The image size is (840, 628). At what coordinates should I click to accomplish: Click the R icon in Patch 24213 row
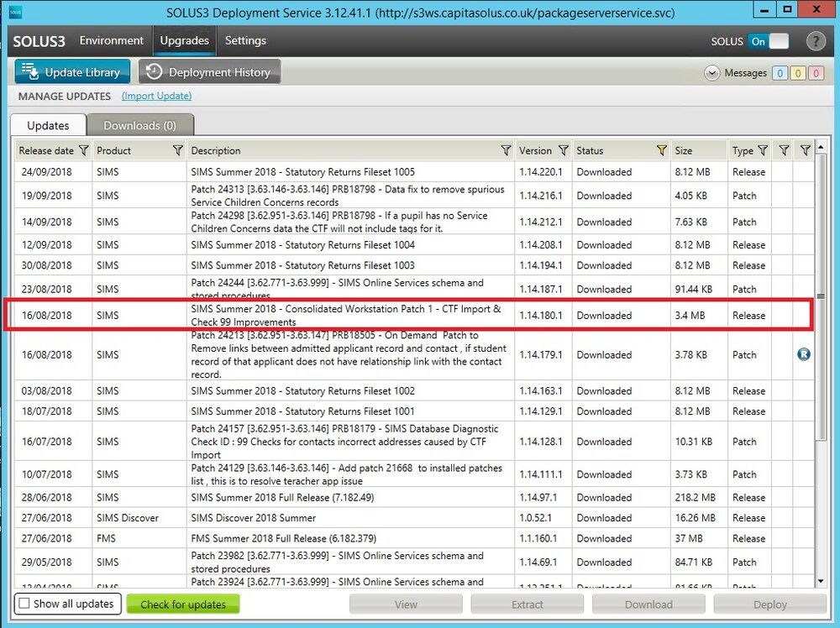click(804, 354)
